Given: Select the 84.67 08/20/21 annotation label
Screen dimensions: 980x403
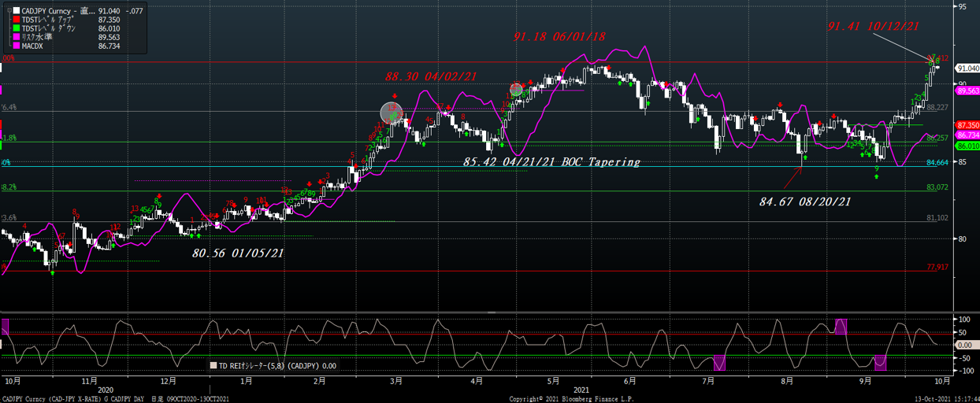Looking at the screenshot, I should click(805, 201).
